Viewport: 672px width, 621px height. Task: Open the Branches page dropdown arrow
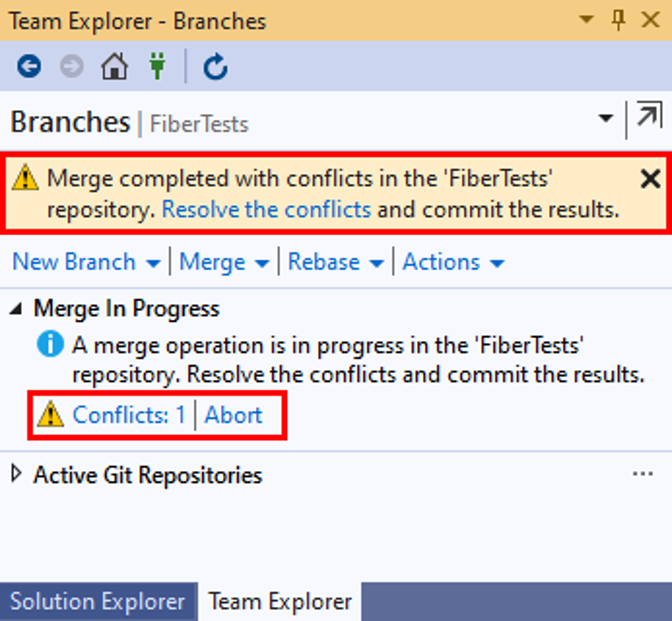point(606,119)
